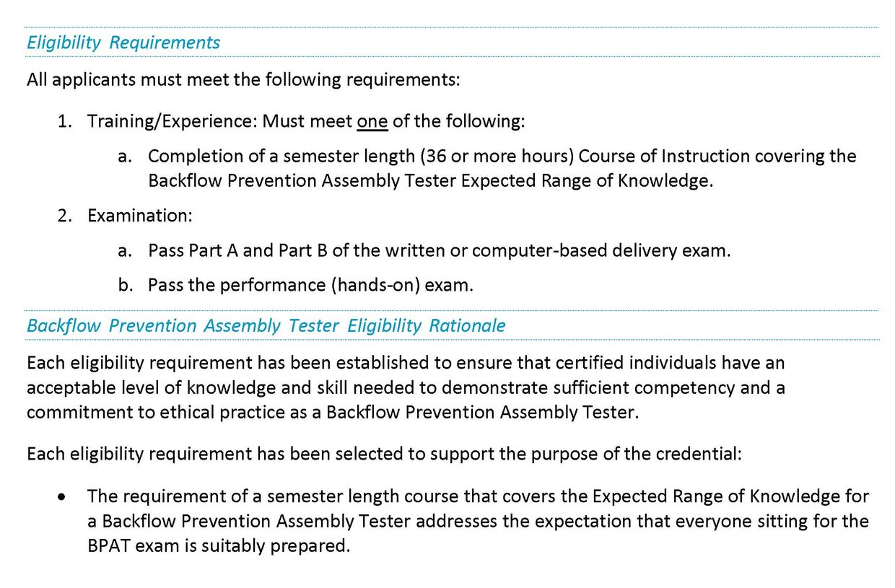
Task: Click the line "All applicants must meet the following requirements:"
Action: [243, 79]
